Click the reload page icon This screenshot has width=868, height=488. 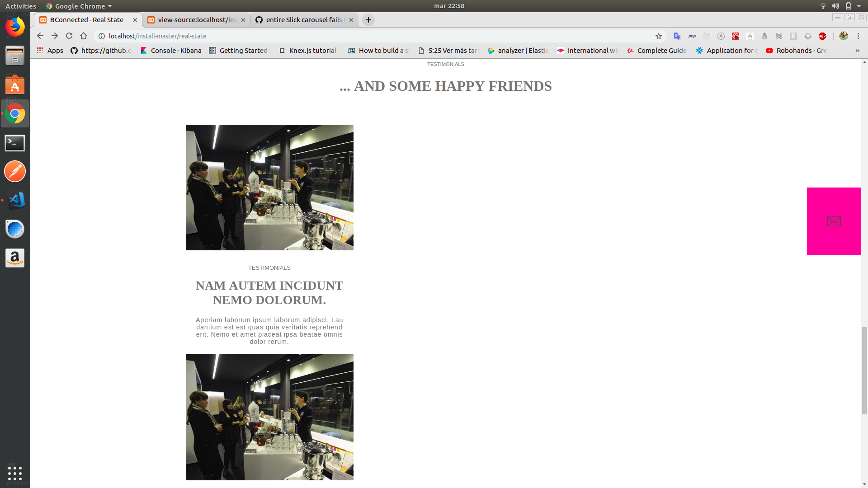(x=69, y=36)
